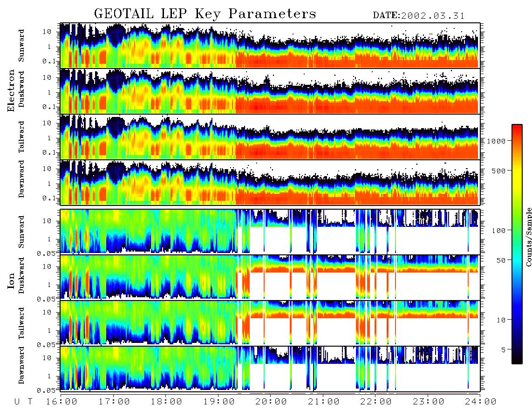
Task: Select the Electron Dawnward spectrogram panel
Action: (x=270, y=183)
